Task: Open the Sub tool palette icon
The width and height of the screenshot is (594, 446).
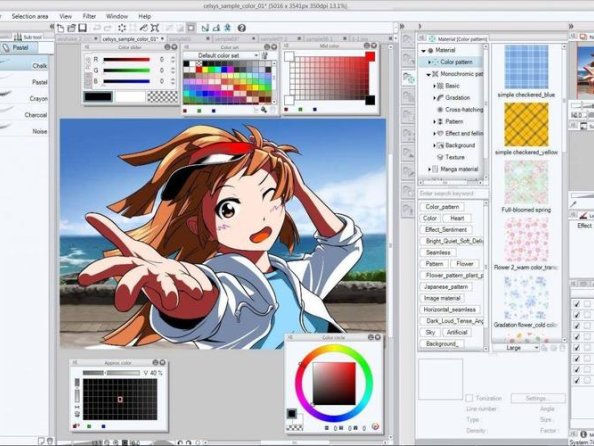Action: [x=17, y=37]
